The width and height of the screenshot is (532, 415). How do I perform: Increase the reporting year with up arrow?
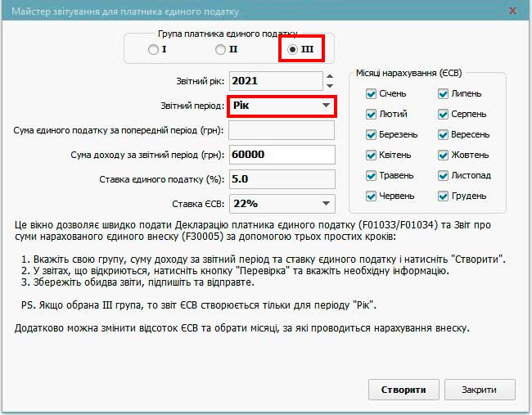pos(329,76)
